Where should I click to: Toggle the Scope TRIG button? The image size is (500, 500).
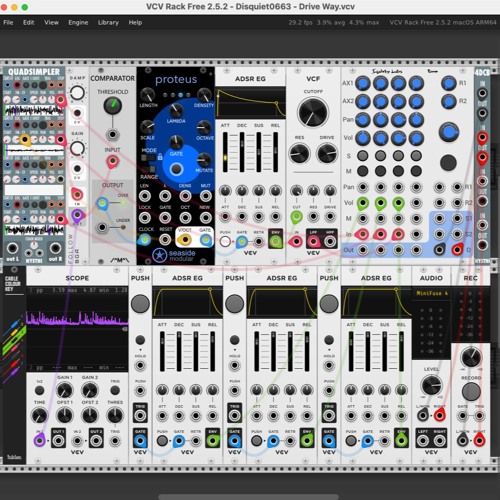[115, 390]
